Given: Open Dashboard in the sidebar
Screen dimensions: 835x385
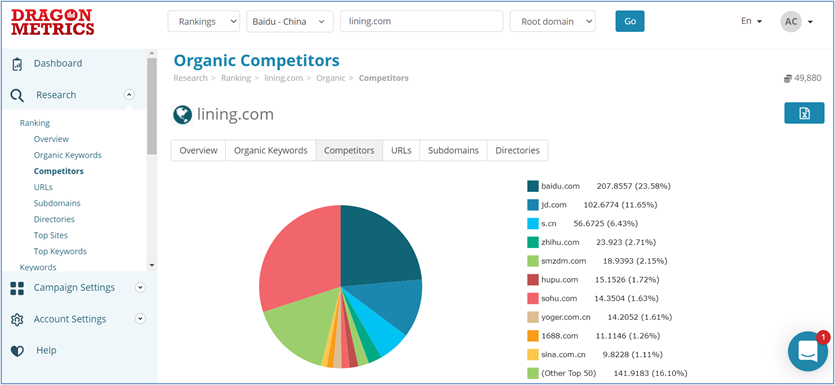Looking at the screenshot, I should point(58,63).
